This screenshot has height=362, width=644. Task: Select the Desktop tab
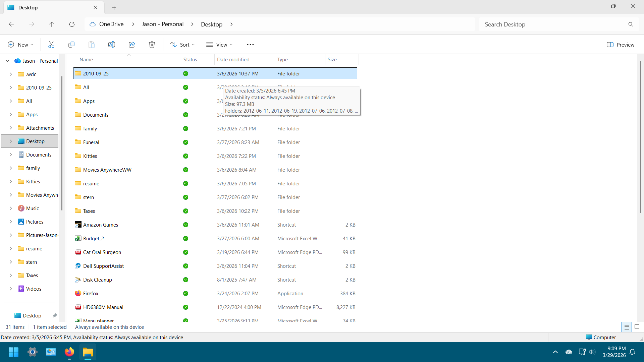coord(54,7)
